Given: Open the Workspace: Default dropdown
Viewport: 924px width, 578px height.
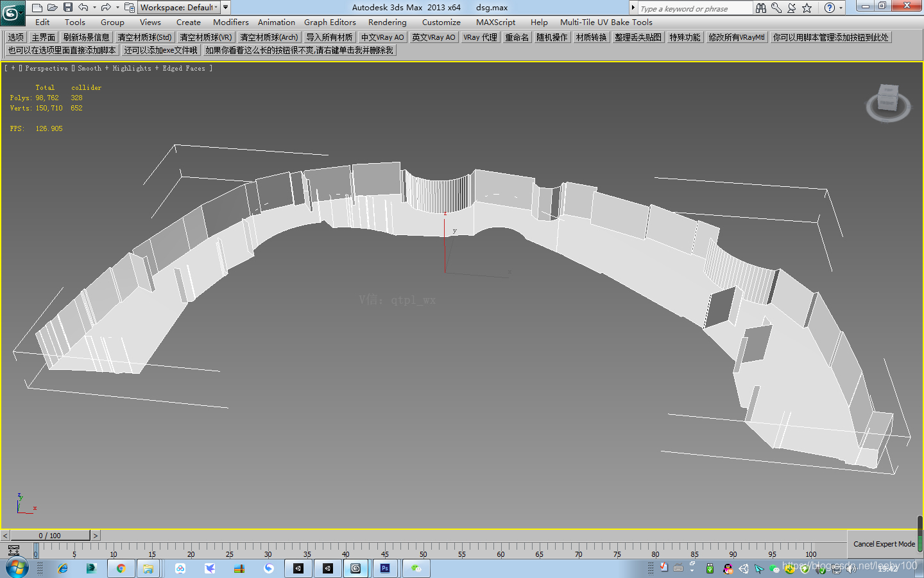Looking at the screenshot, I should 179,8.
